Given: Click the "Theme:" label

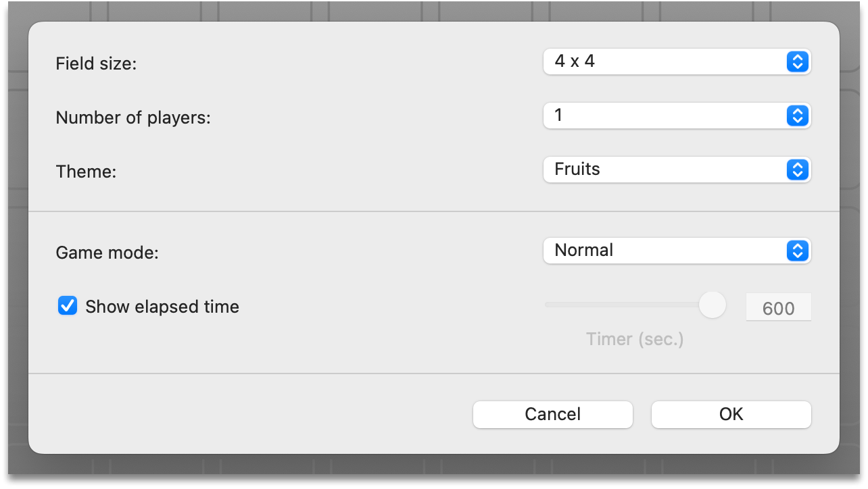Looking at the screenshot, I should [x=86, y=172].
